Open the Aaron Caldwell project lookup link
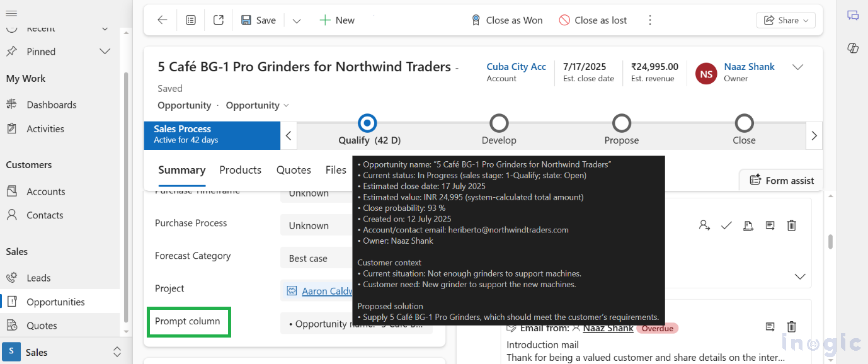The image size is (868, 364). point(326,291)
